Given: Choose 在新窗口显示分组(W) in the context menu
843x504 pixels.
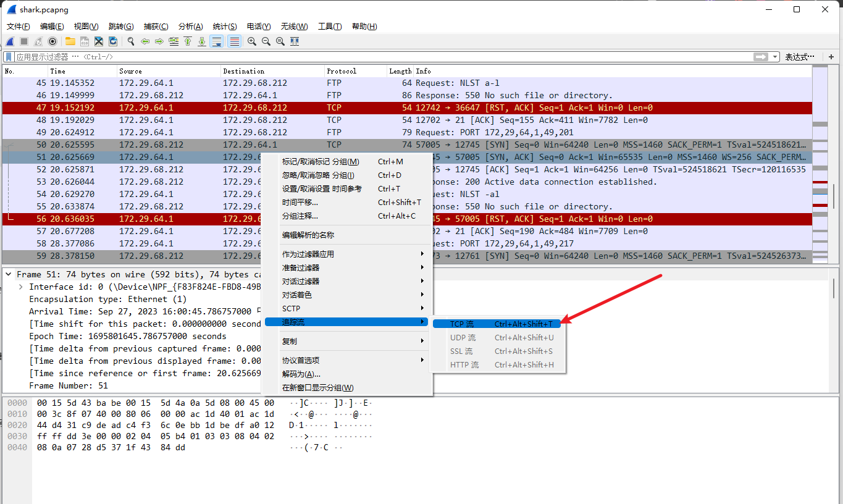Looking at the screenshot, I should (x=348, y=388).
